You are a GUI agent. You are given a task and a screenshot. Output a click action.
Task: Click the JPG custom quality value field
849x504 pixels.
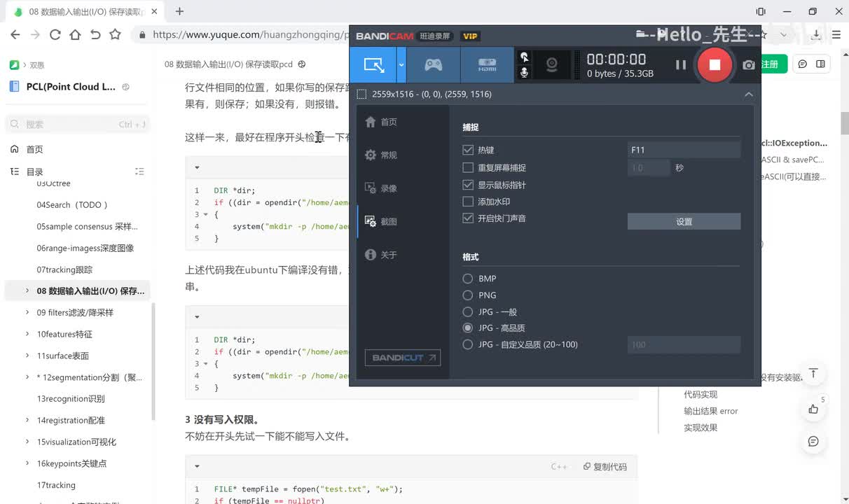pyautogui.click(x=684, y=344)
